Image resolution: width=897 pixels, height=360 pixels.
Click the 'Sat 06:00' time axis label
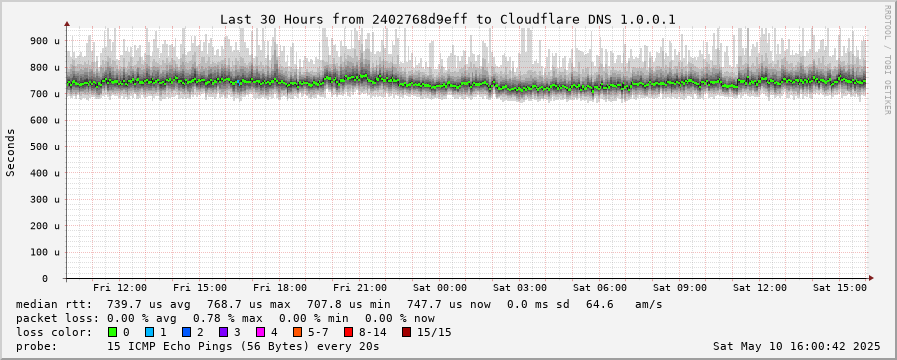tap(600, 288)
